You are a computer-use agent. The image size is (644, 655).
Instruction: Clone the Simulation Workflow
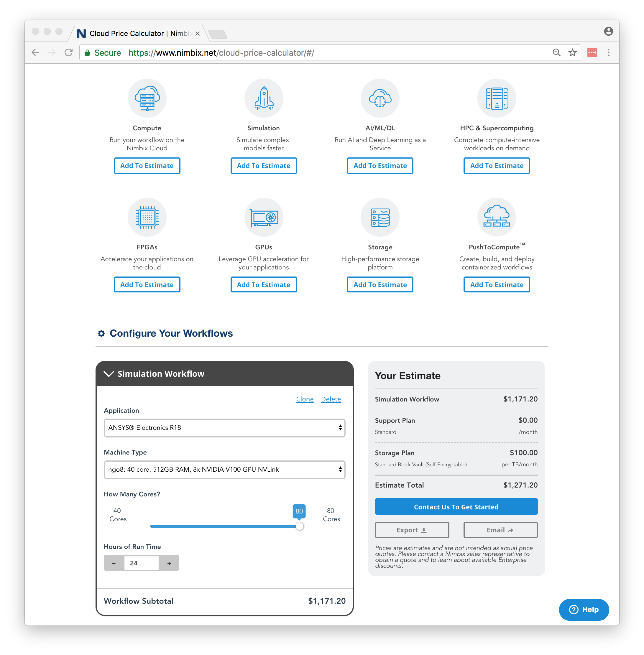tap(305, 399)
